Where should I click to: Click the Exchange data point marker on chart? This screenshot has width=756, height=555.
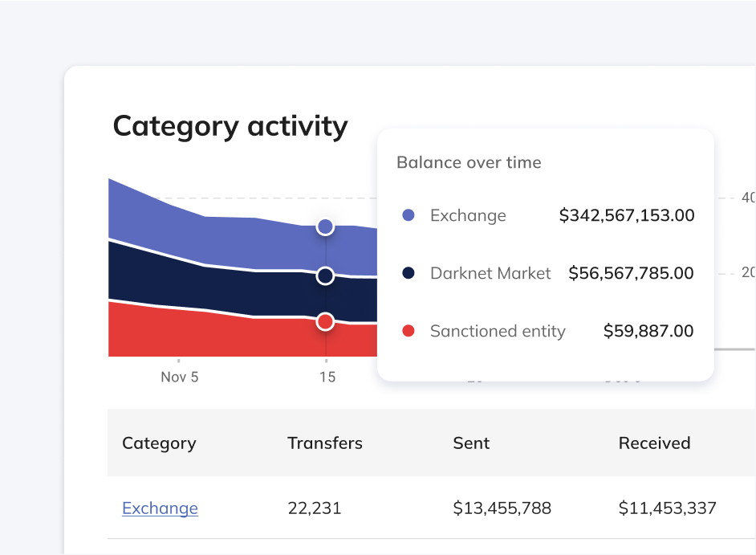[x=325, y=227]
